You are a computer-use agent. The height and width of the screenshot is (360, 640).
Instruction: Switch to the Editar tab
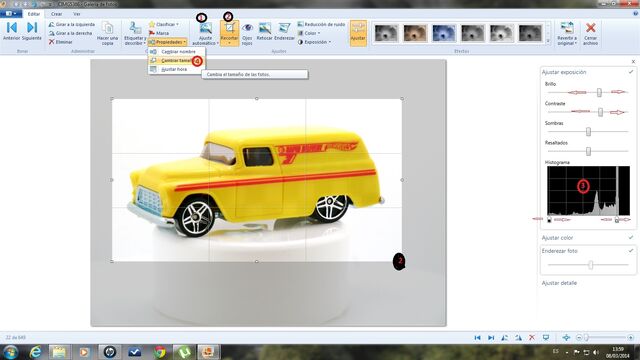click(x=34, y=14)
